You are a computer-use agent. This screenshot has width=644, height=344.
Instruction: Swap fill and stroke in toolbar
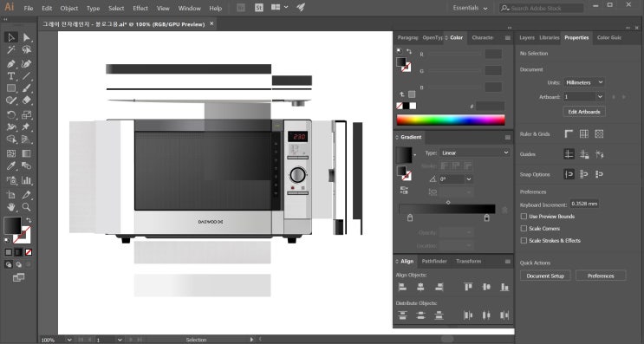click(29, 220)
